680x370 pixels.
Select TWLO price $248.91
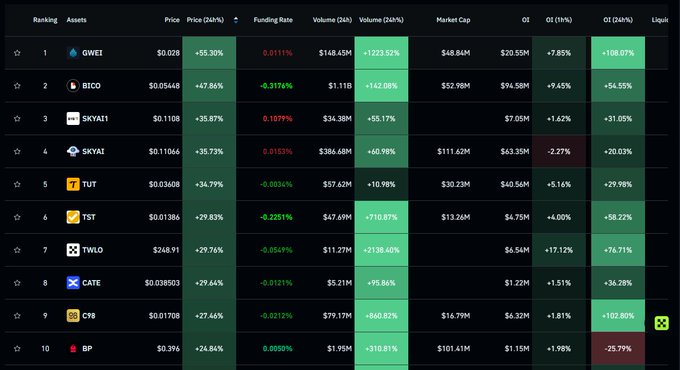tap(166, 250)
